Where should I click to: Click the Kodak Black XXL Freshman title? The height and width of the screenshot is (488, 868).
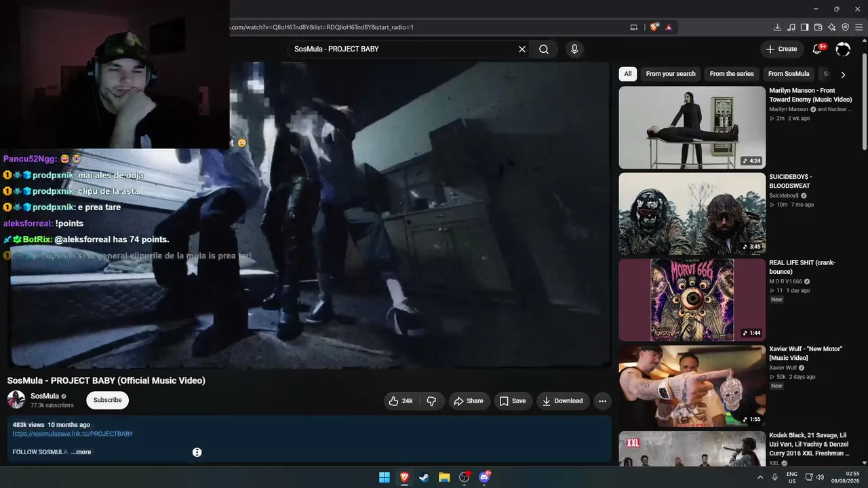tap(810, 444)
